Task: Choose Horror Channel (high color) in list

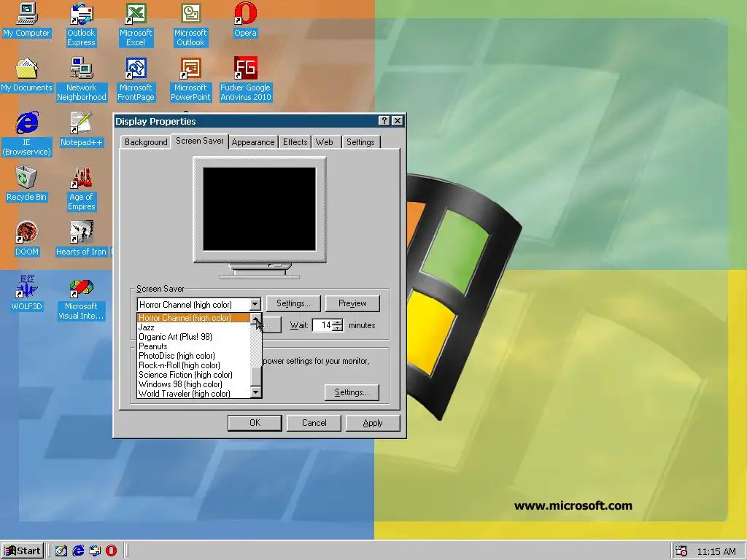Action: pos(193,318)
